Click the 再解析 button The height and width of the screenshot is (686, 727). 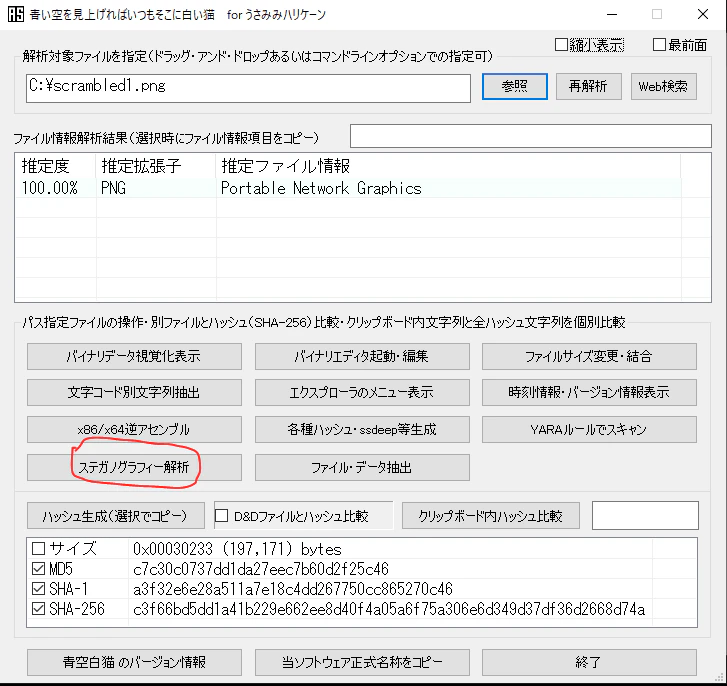(588, 86)
